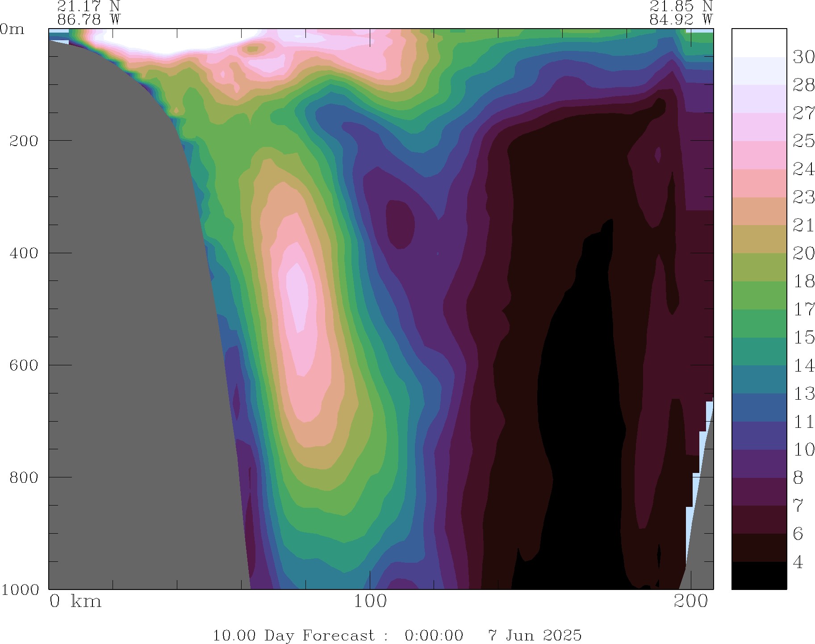Select the 100 distance axis label
This screenshot has height=644, width=815.
(370, 602)
